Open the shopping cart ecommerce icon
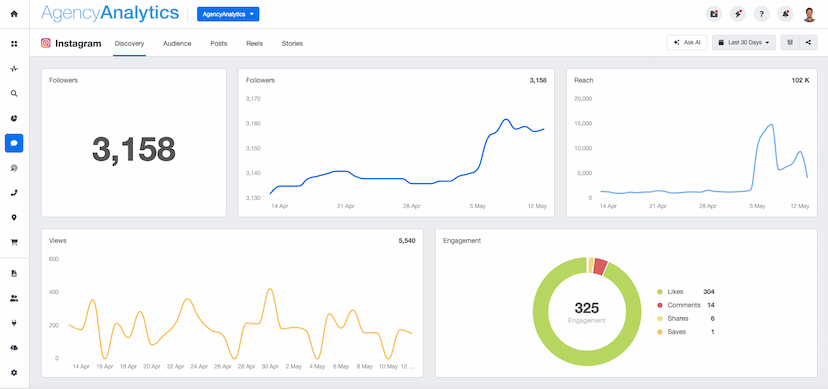 tap(14, 242)
